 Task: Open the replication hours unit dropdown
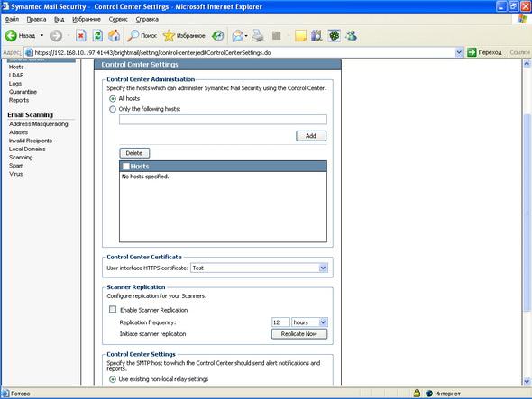point(323,322)
